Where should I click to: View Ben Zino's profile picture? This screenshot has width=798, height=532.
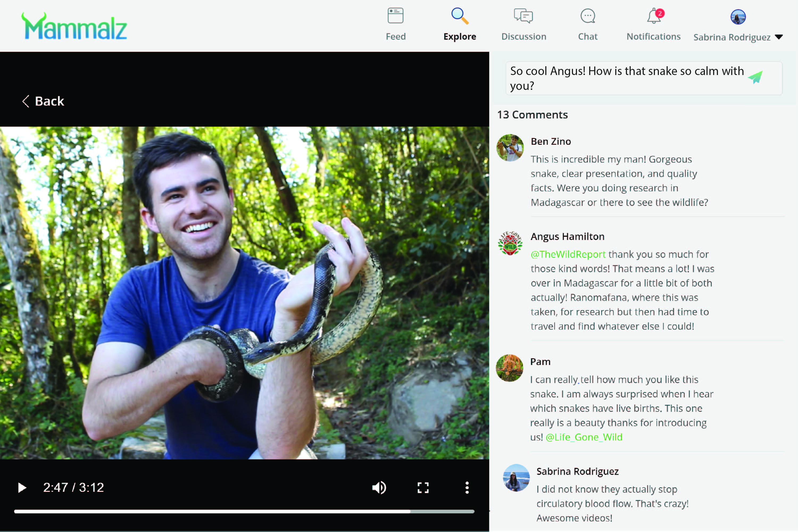pos(510,148)
